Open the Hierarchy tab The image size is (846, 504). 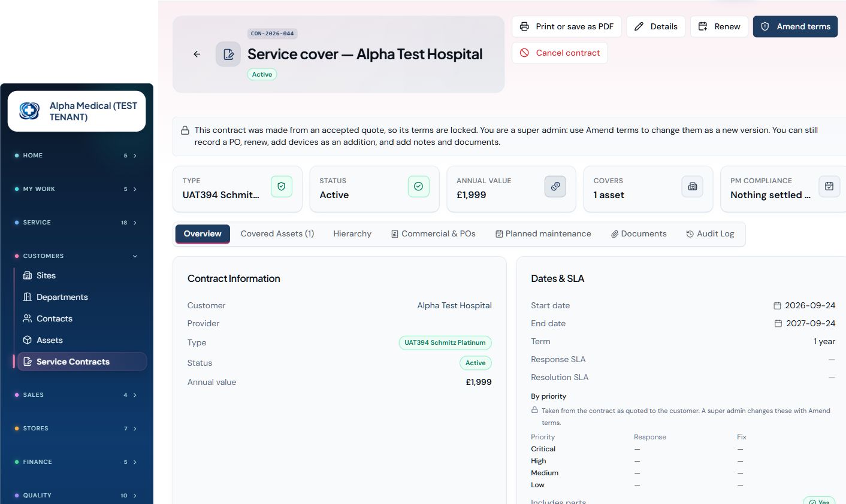coord(352,234)
